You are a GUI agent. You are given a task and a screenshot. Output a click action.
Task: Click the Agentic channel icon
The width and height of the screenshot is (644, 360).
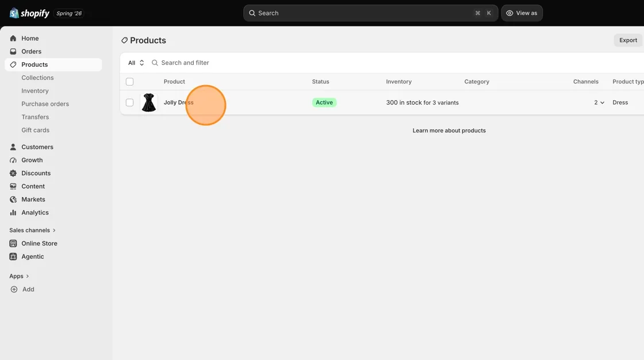click(13, 256)
